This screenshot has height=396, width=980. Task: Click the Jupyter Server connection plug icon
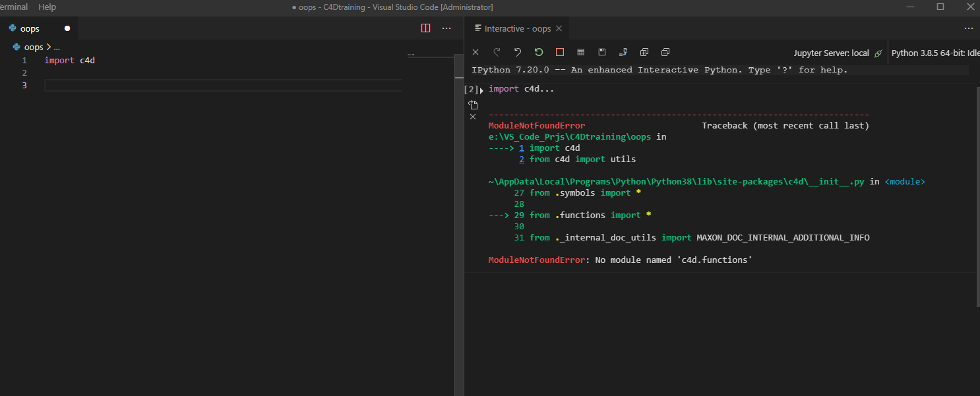point(877,53)
